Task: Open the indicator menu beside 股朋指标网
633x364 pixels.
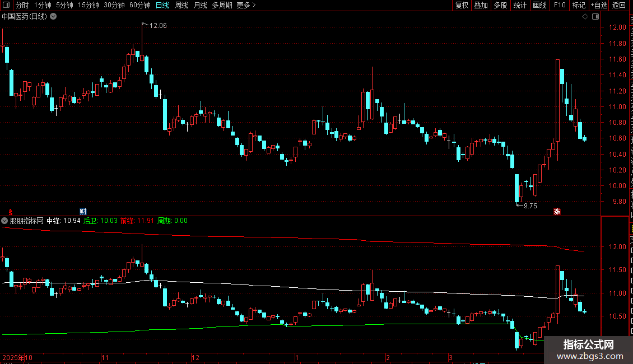Action: [x=4, y=221]
